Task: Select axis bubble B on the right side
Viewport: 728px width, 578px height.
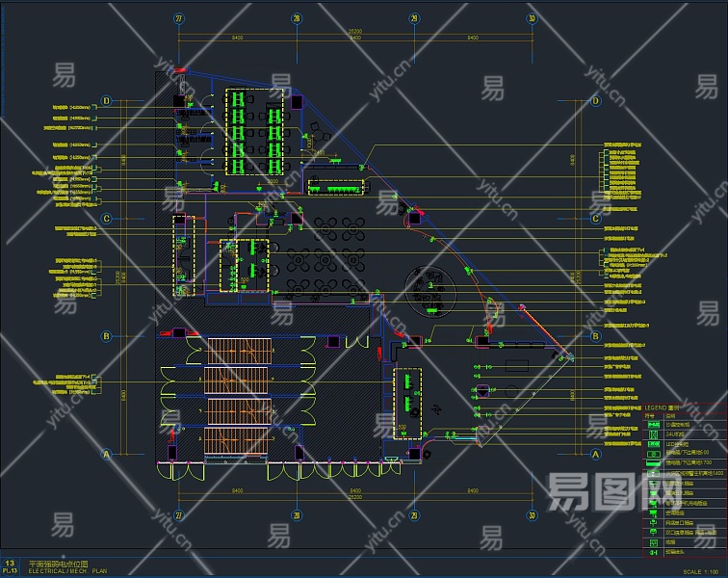Action: (x=596, y=336)
